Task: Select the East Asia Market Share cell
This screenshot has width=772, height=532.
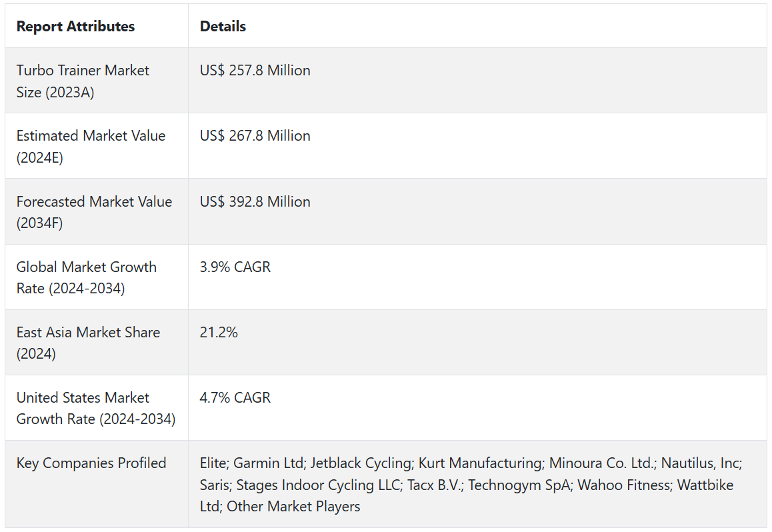Action: click(88, 343)
